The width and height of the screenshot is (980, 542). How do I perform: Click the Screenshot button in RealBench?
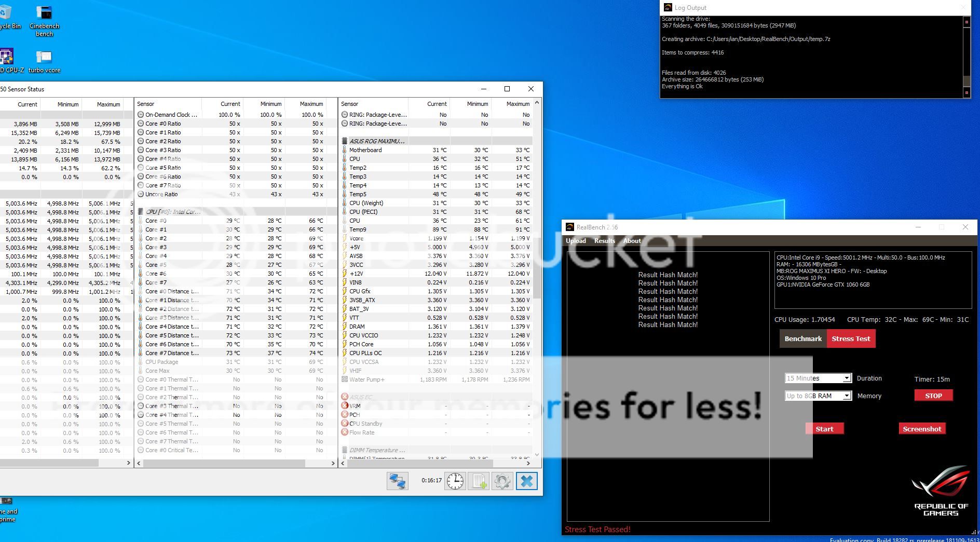coord(922,429)
